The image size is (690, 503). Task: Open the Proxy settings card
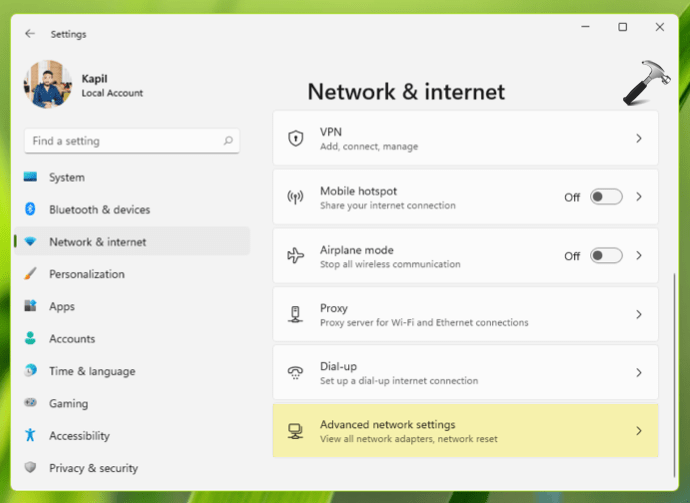(x=466, y=314)
